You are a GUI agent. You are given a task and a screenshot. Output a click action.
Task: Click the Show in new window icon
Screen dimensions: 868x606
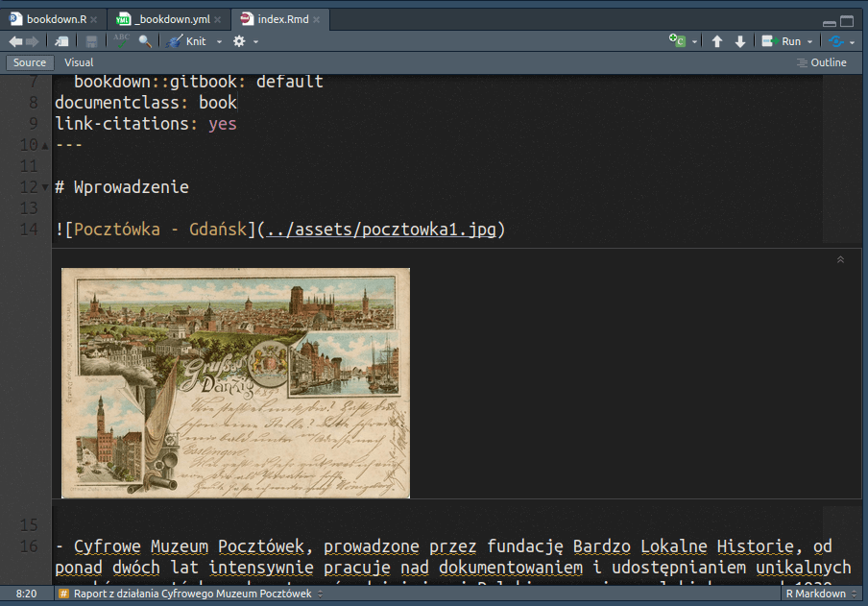(x=62, y=41)
